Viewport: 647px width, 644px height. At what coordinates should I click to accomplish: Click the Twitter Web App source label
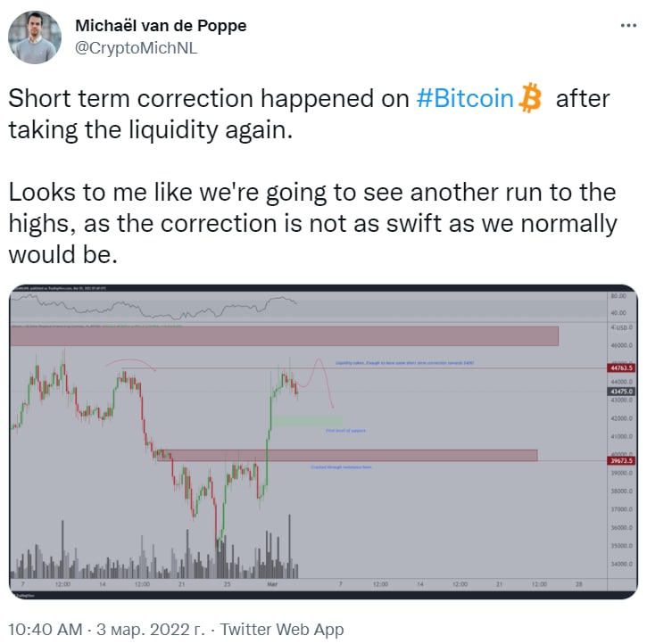pyautogui.click(x=282, y=630)
